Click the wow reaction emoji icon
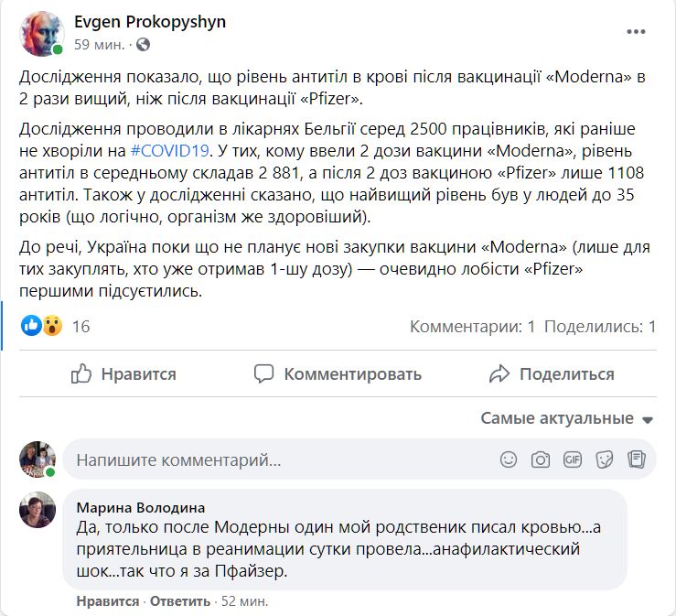 [x=51, y=325]
